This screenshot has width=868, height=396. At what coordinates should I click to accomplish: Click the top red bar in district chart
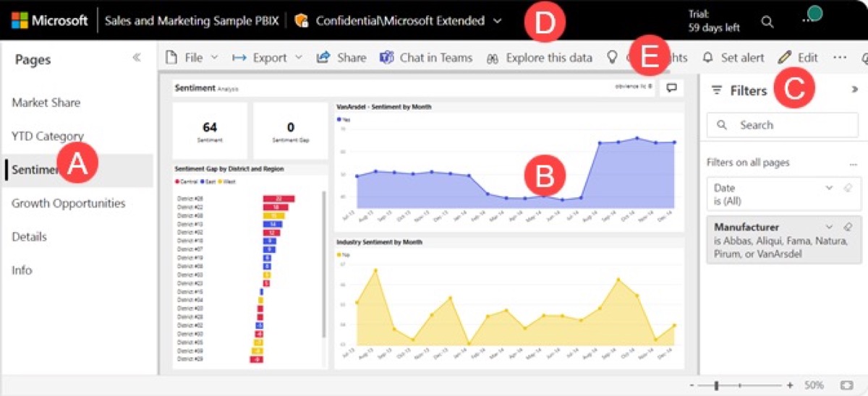coord(278,199)
